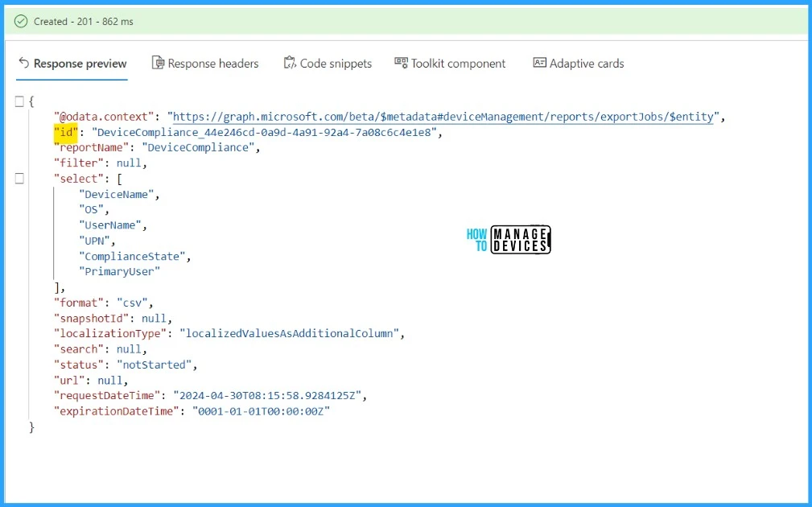Click the "PrimaryUser" array entry
The width and height of the screenshot is (812, 507).
(120, 271)
